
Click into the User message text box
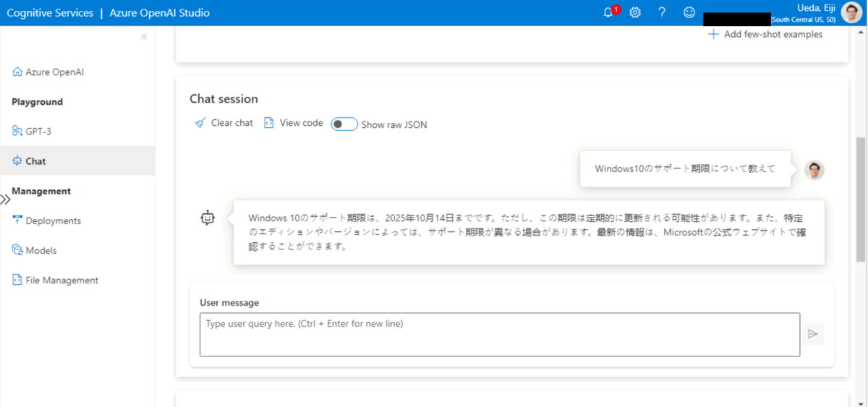tap(500, 335)
